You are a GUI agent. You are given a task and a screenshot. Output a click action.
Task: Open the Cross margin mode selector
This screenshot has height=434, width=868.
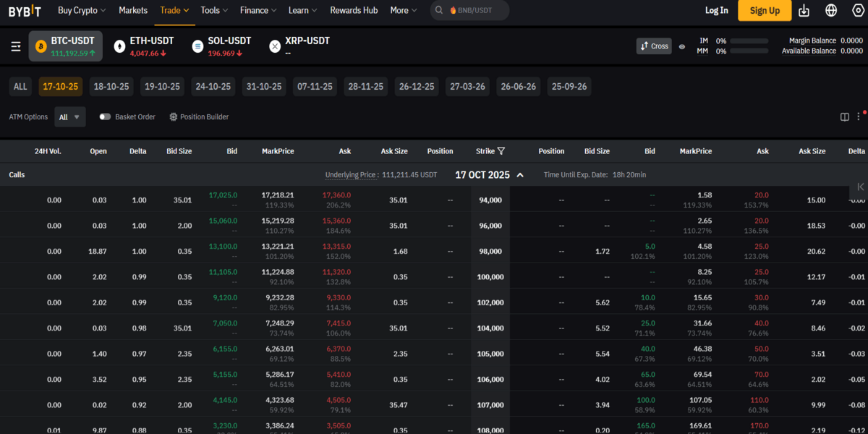[654, 46]
